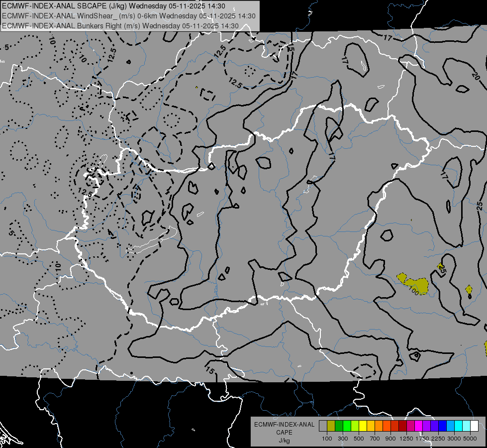
Task: Click the word CAPE in the legend
Action: [284, 432]
